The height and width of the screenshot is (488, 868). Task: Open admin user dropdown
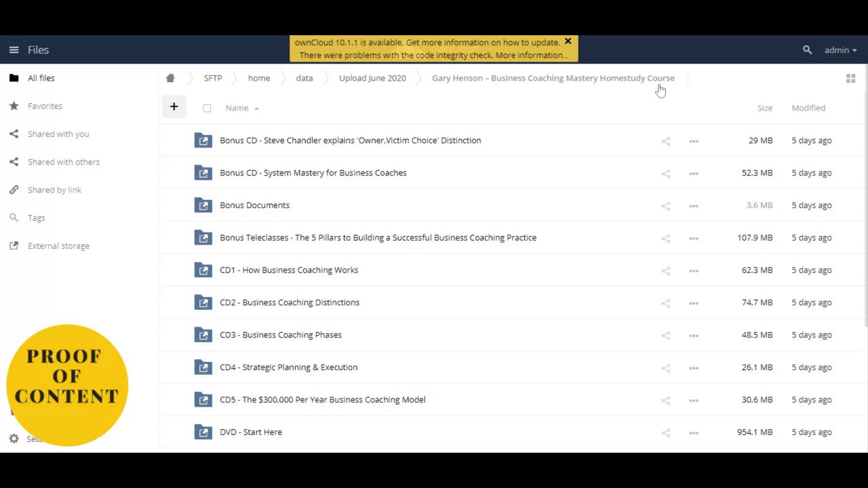pos(840,50)
